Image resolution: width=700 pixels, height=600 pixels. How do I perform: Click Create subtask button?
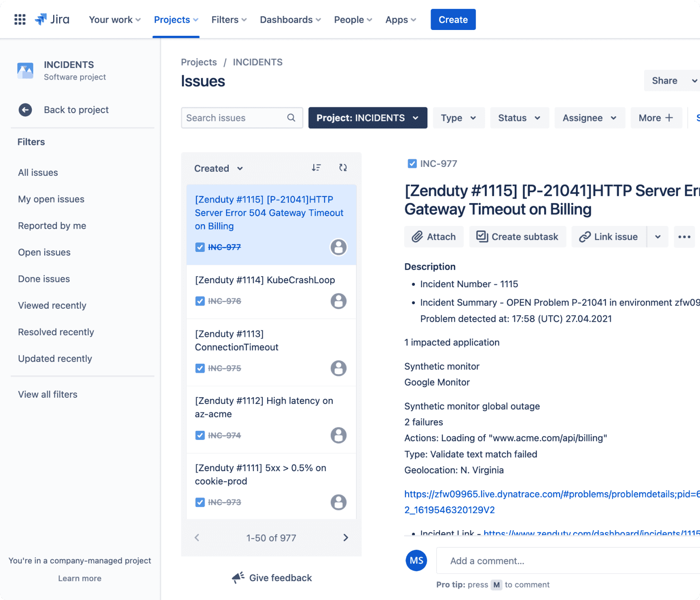(x=517, y=237)
